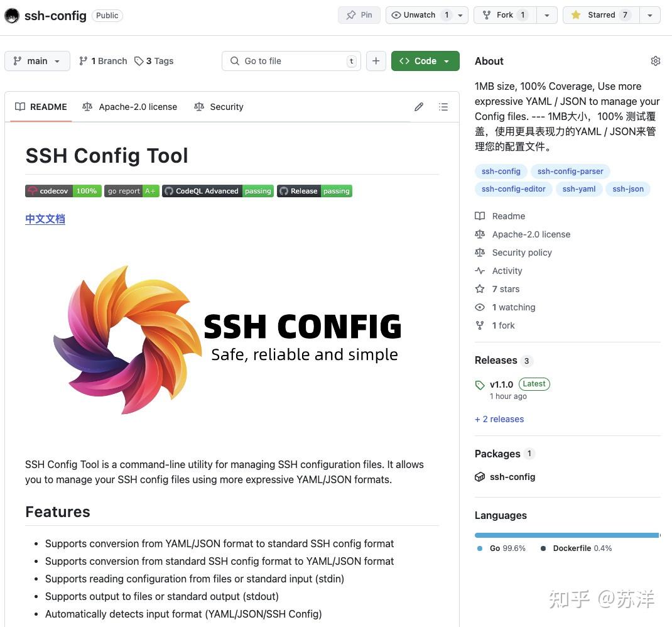Screen dimensions: 672x627
Task: Select the ssh-yaml topic tag
Action: [x=578, y=188]
